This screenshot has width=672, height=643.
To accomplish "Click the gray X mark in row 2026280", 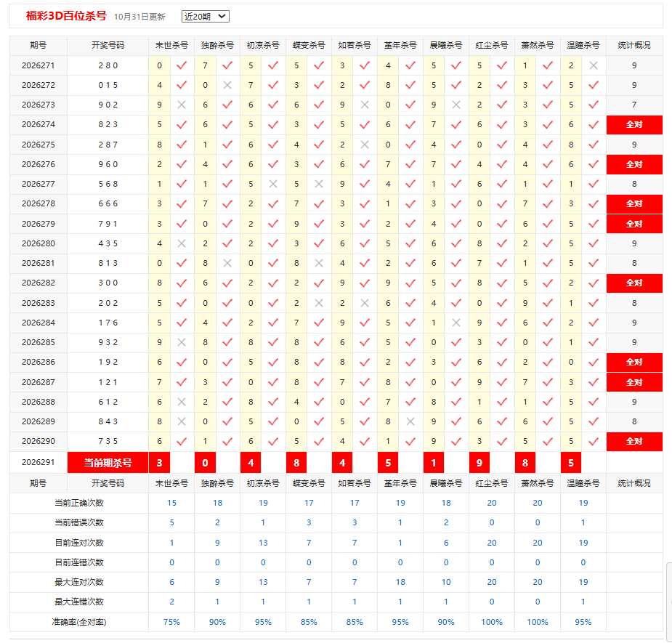I will [x=182, y=243].
